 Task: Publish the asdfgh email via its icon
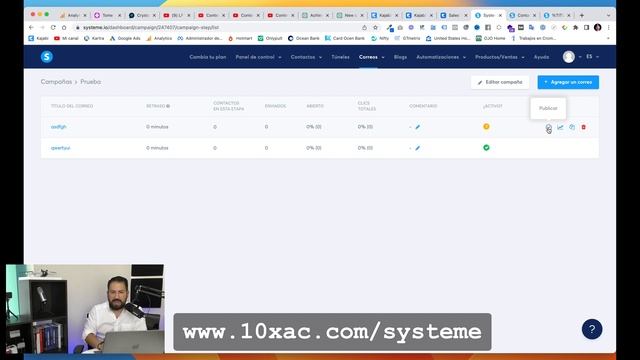tap(549, 127)
